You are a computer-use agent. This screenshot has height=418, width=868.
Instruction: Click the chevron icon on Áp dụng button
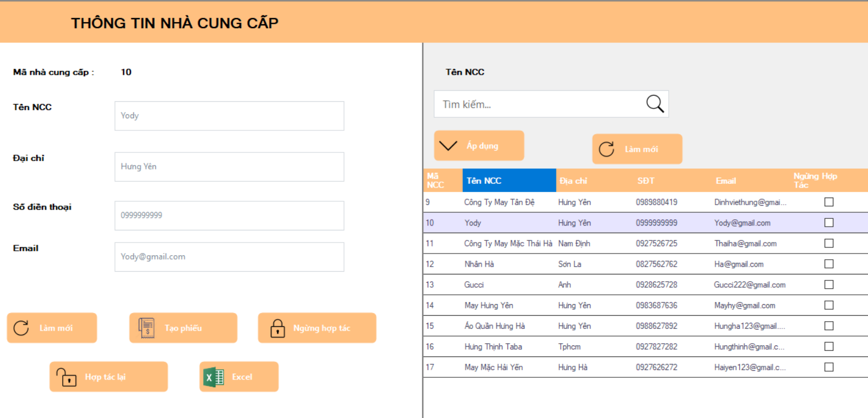tap(448, 146)
